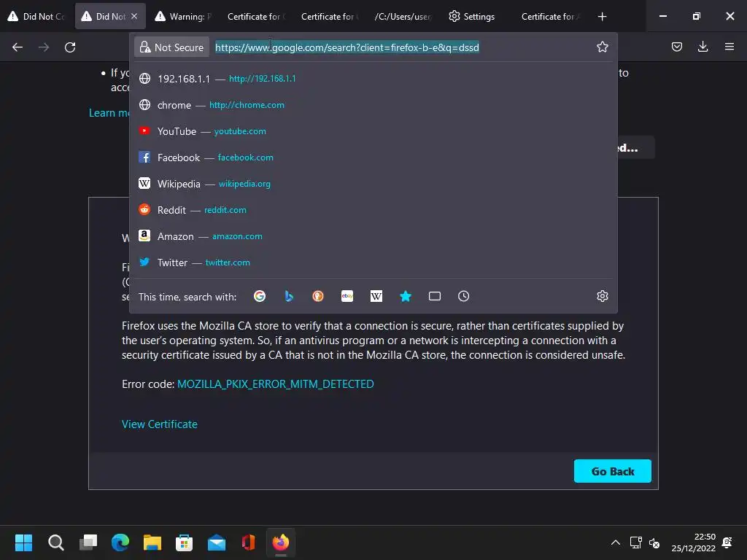Pick the Wikipedia suggestion row
Viewport: 747px width, 560px height.
click(373, 183)
